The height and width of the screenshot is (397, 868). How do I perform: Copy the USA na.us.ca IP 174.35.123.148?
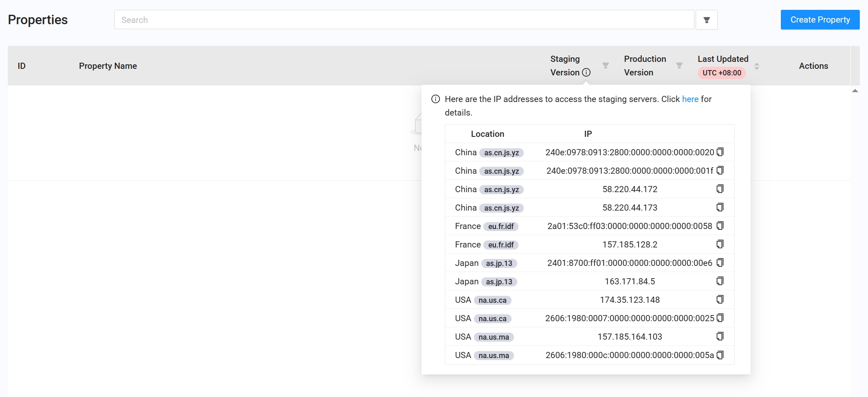[x=720, y=299]
